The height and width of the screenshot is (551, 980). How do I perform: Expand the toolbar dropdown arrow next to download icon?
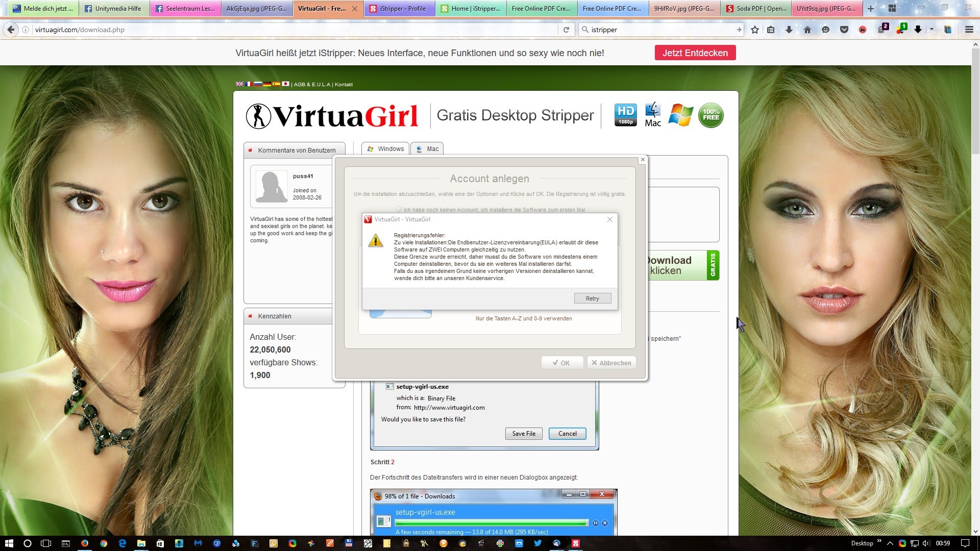point(932,30)
